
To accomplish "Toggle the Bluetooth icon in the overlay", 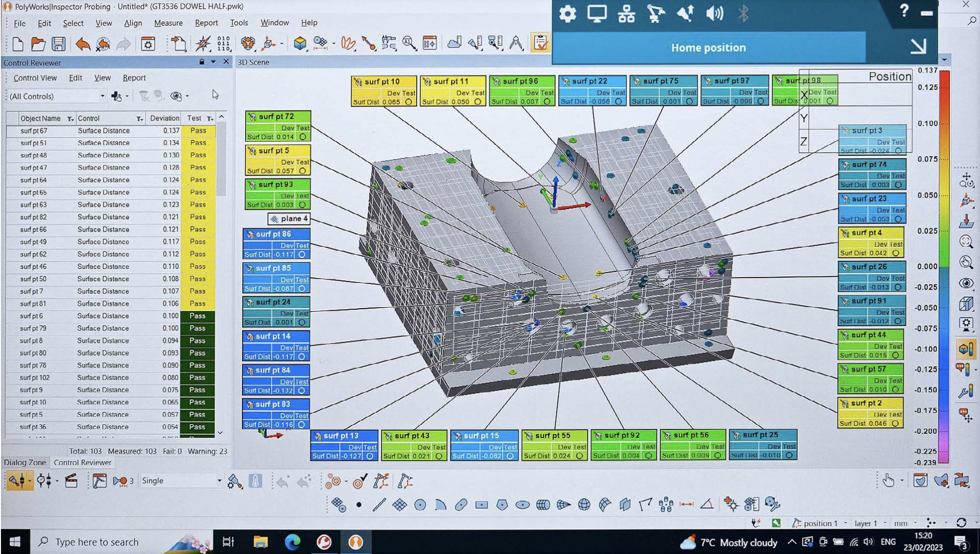I will click(x=744, y=14).
